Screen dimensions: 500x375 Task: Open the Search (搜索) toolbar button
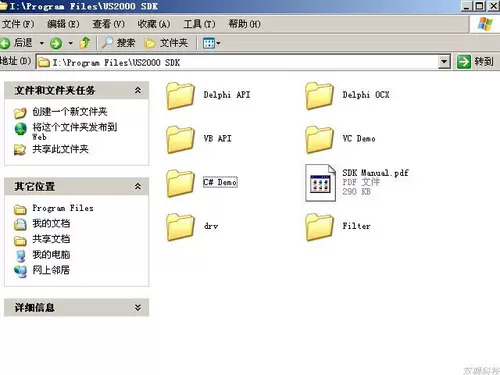(x=118, y=43)
